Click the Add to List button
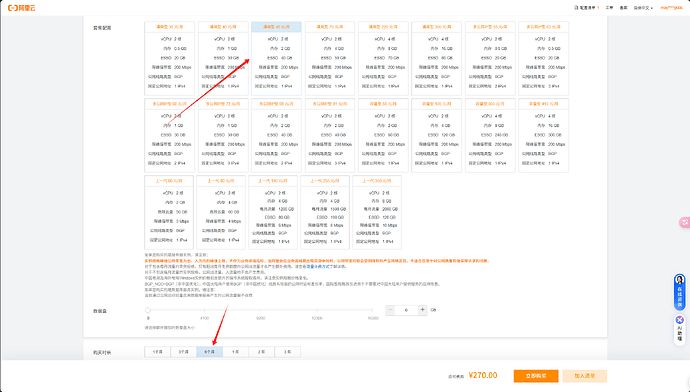 (x=584, y=376)
